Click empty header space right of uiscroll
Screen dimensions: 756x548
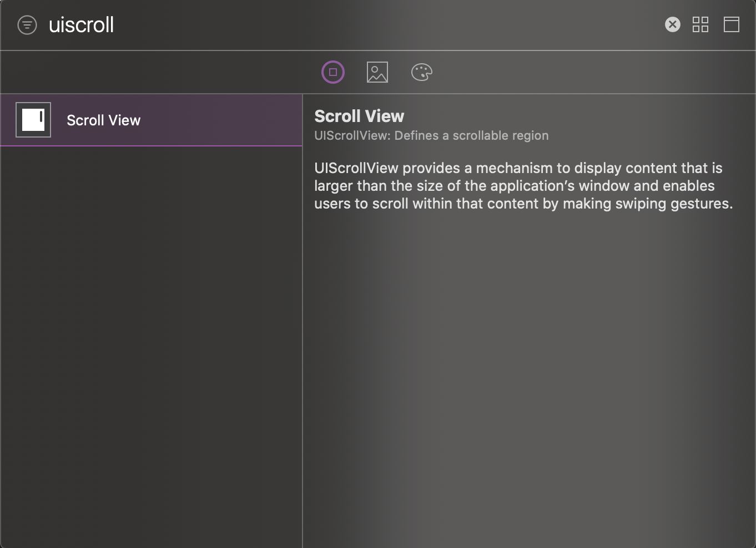(389, 25)
